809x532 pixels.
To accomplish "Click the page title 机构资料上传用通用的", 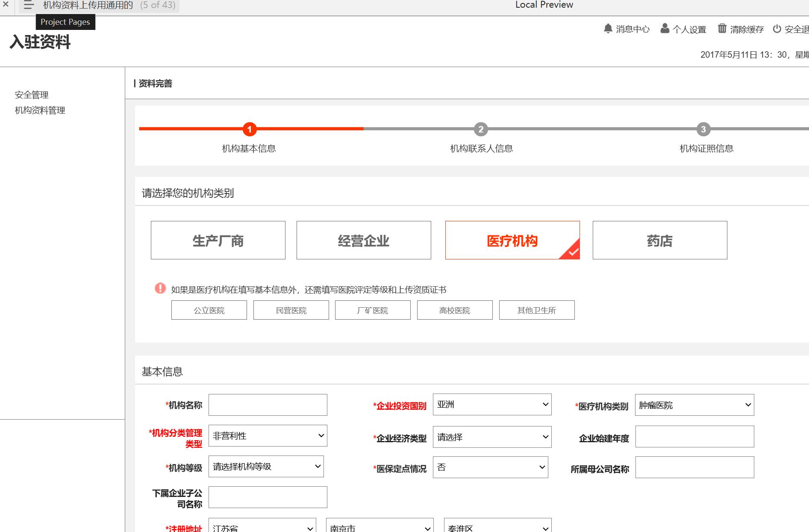I will coord(88,5).
